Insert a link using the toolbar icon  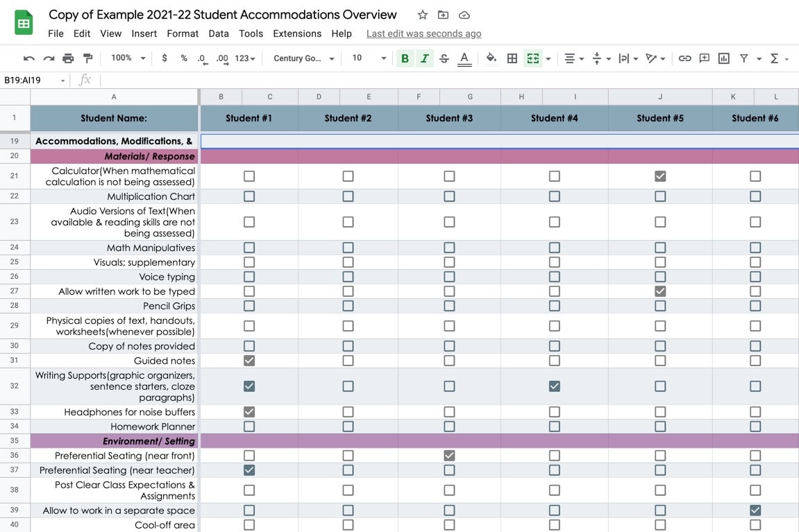pos(685,58)
